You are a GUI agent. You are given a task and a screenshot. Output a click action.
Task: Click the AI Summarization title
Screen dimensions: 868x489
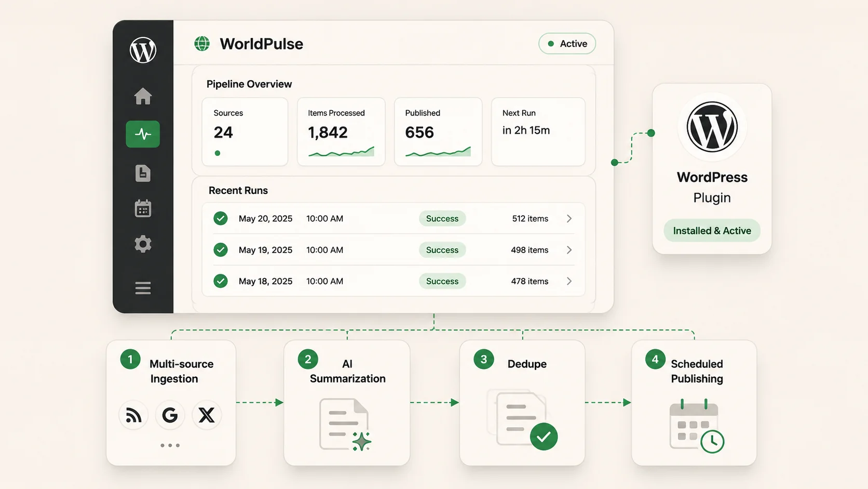click(x=347, y=371)
